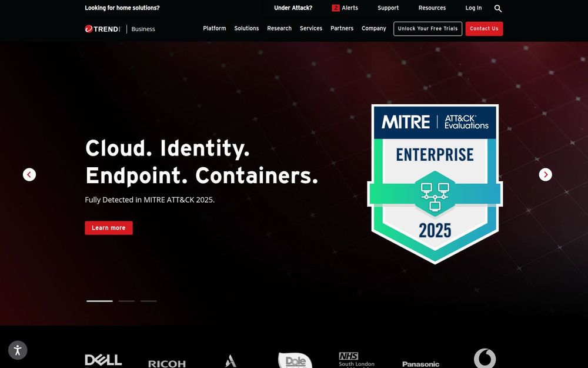Click the Vodafone customer logo
This screenshot has height=368, width=588.
coord(485,358)
